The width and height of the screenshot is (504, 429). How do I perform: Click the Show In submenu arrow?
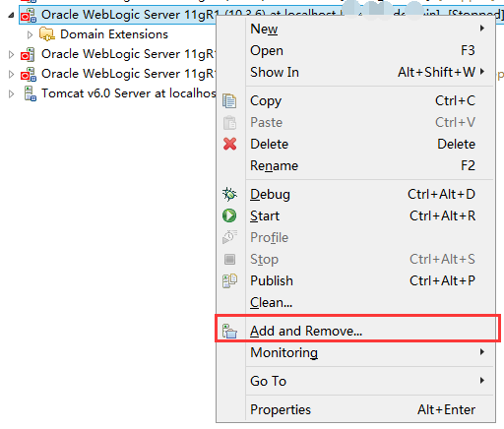[482, 72]
